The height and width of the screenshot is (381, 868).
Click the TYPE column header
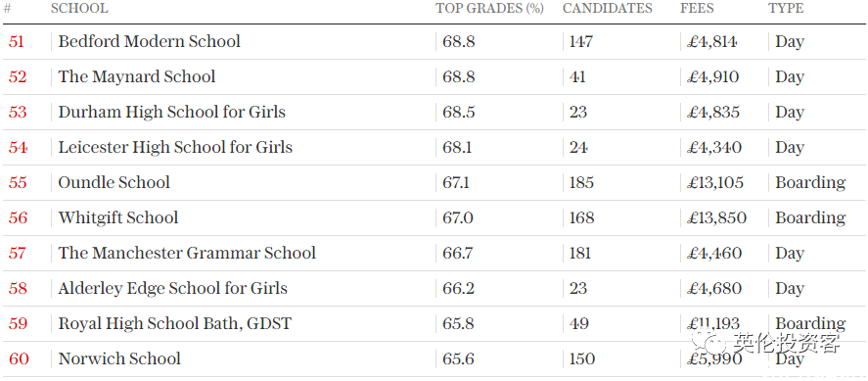(786, 8)
